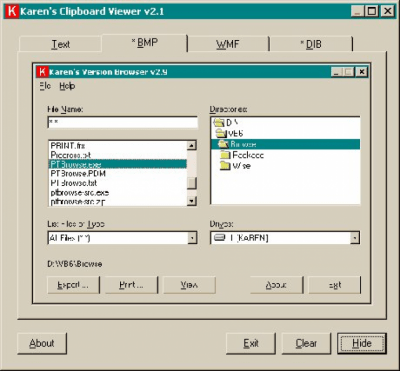Click file list scroll up arrow
Viewport: 400px width, 371px height.
(192, 145)
